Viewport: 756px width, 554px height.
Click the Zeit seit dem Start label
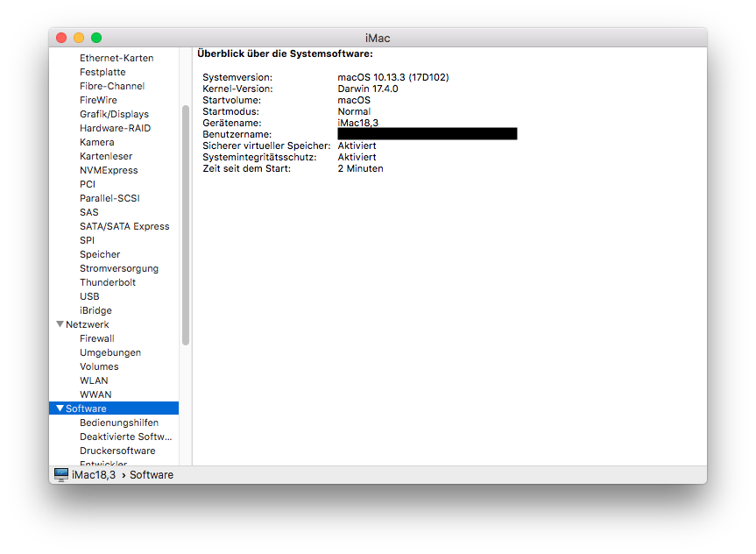pyautogui.click(x=246, y=168)
